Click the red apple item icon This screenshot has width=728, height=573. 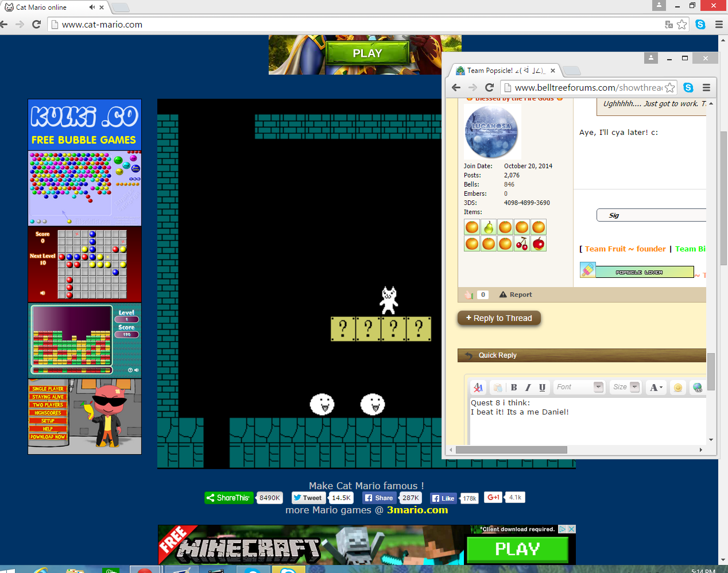tap(539, 244)
